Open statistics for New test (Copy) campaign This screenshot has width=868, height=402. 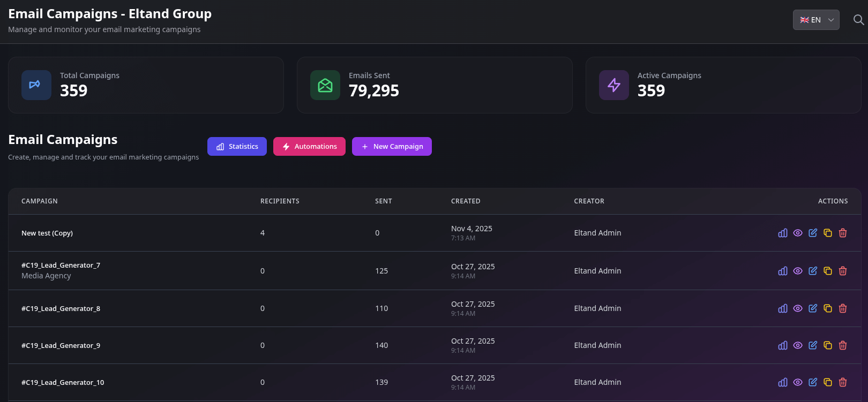point(783,233)
